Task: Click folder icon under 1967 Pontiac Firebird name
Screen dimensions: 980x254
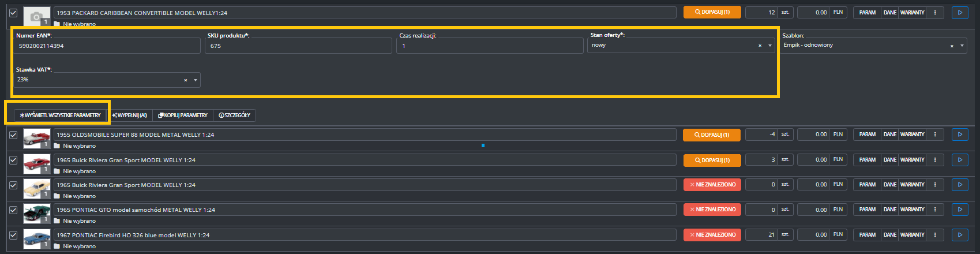Action: pos(57,246)
